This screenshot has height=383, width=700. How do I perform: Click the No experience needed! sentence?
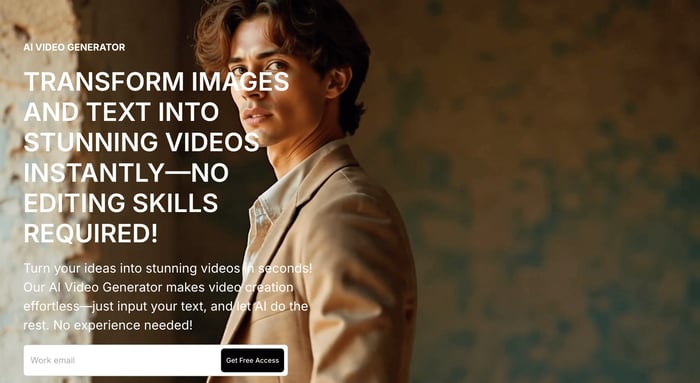pyautogui.click(x=123, y=325)
